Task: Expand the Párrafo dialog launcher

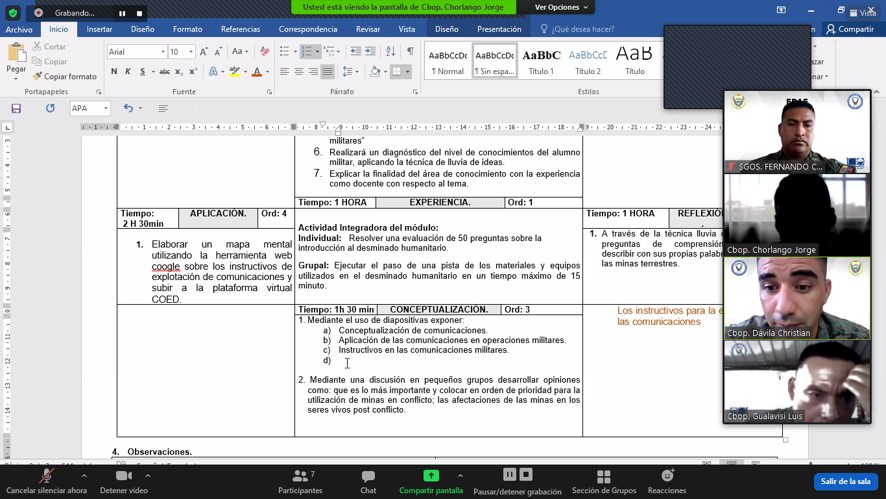Action: click(415, 92)
